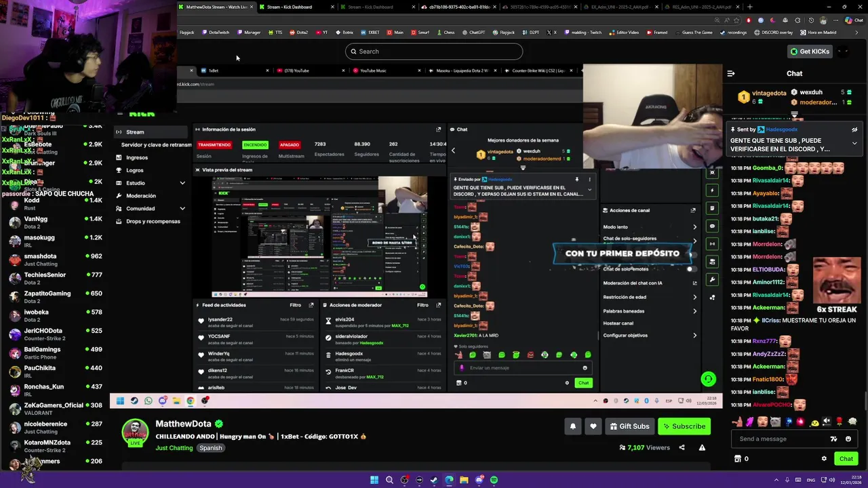Select the Spanish language tag

coord(211,448)
